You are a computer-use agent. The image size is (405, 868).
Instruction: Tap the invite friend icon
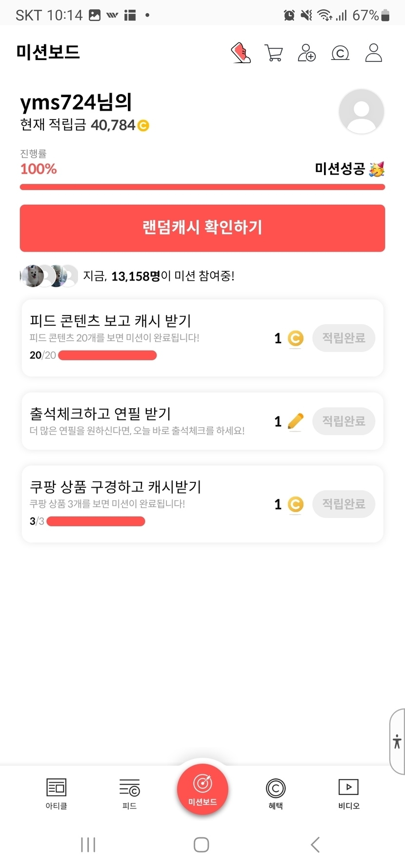coord(307,53)
